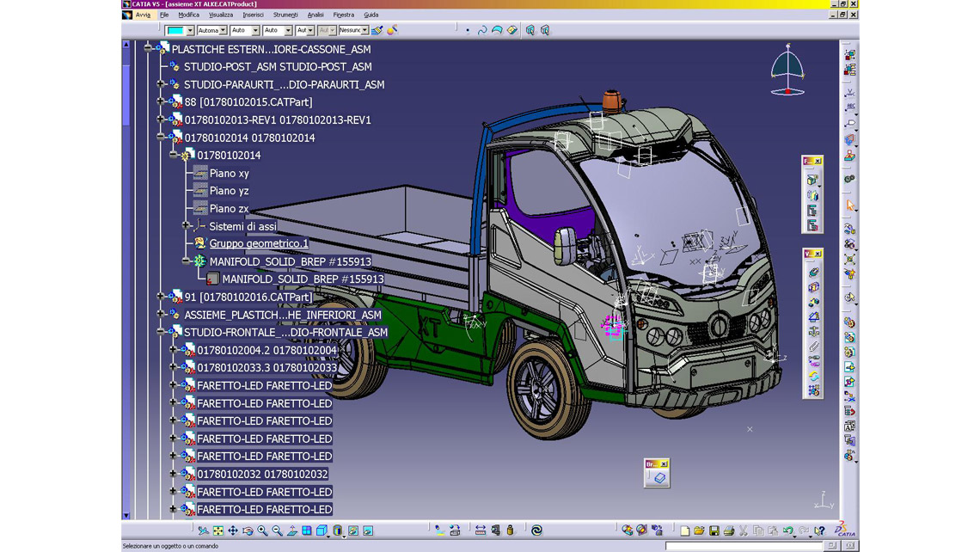Open the Strumenti menu

pos(285,15)
